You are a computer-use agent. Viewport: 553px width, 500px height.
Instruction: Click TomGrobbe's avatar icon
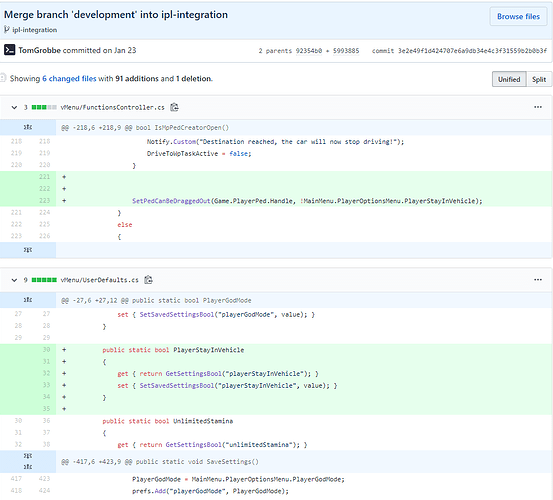10,50
